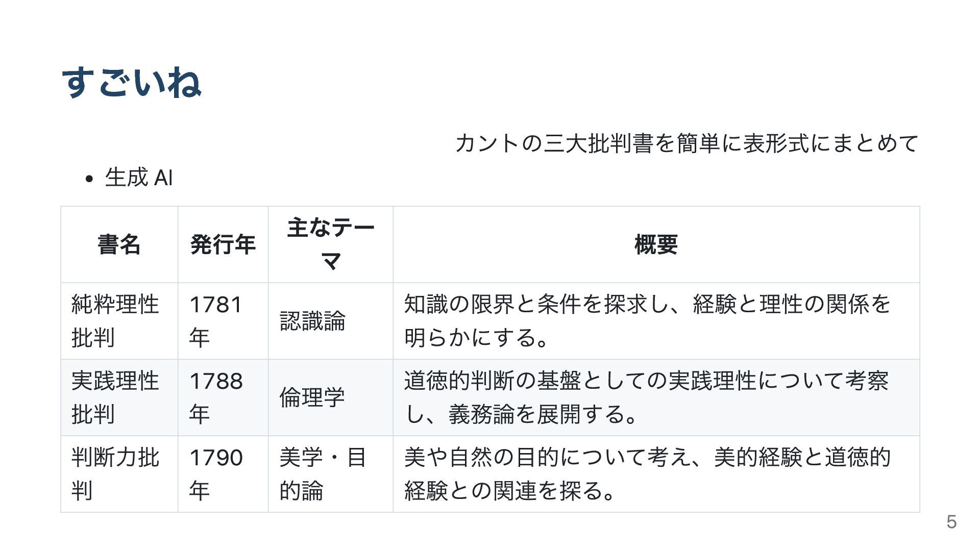Click the 1781年 cell
The height and width of the screenshot is (551, 980).
click(223, 321)
